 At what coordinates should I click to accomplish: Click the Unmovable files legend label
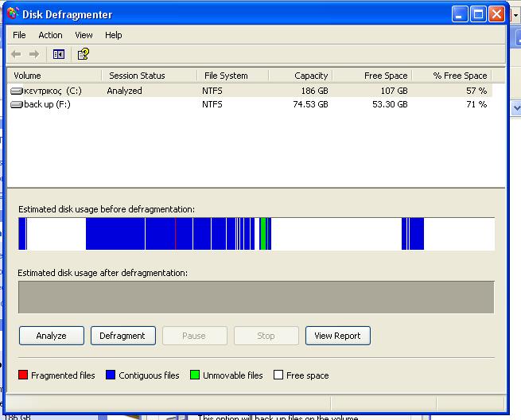(x=232, y=375)
